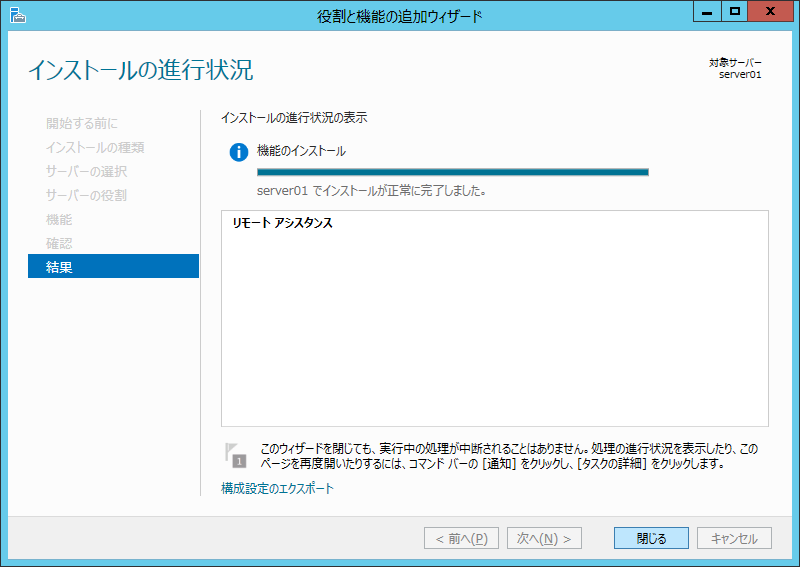Click the notification flag icon
The height and width of the screenshot is (567, 800).
tap(235, 454)
